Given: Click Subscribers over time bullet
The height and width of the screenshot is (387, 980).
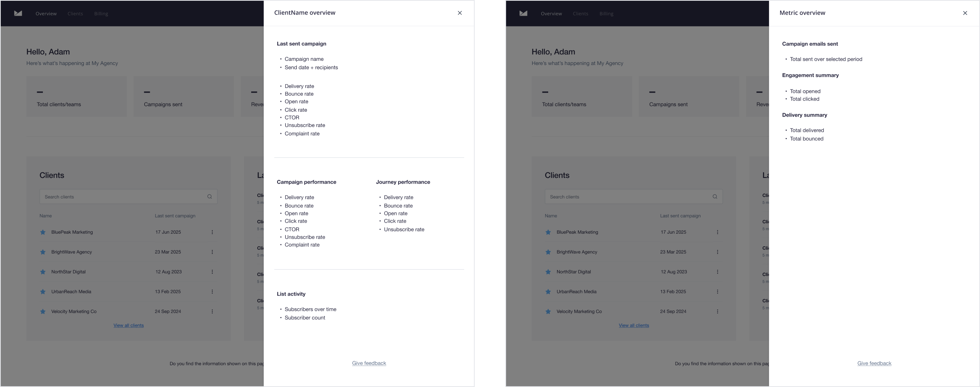Looking at the screenshot, I should pos(310,309).
